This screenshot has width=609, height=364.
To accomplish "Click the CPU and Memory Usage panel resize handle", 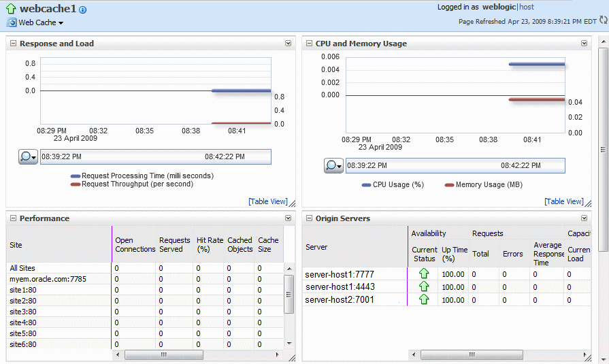I will coord(588,203).
